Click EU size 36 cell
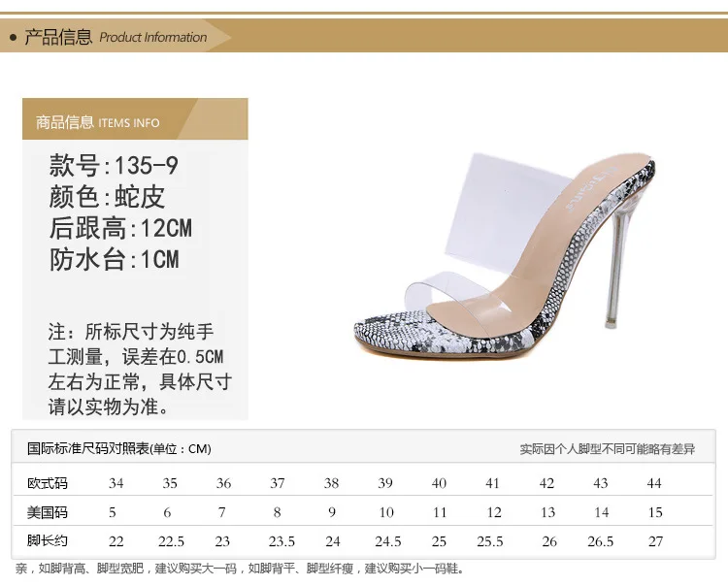Screen dimensions: 728x586 pyautogui.click(x=223, y=483)
